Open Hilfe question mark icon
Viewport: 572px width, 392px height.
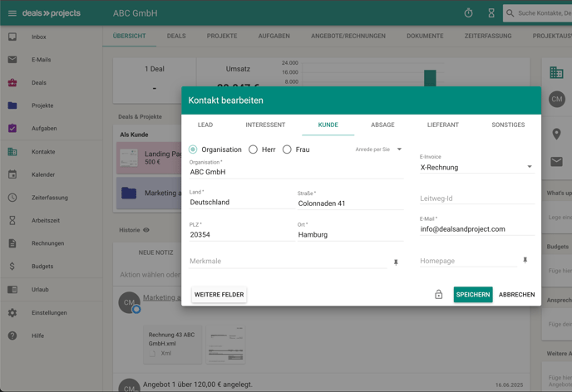12,336
